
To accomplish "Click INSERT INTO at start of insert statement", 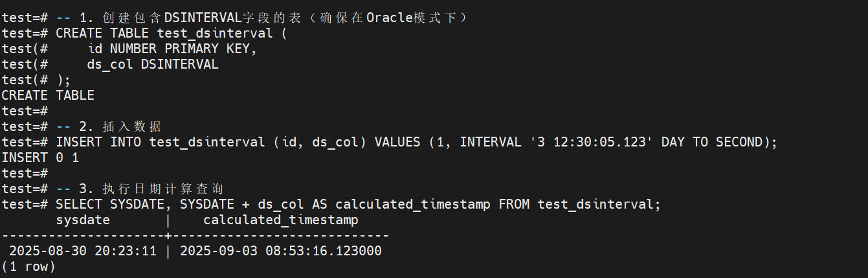I will click(x=98, y=142).
